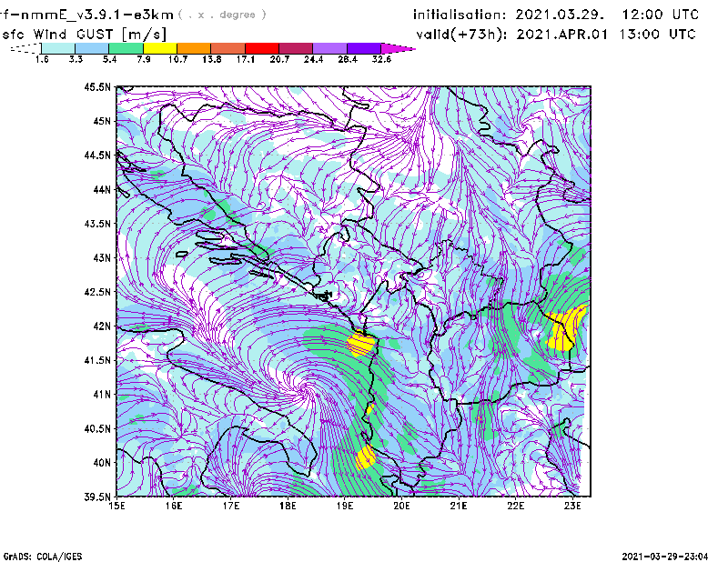Screen dimensions: 728x562
Task: Select the orange color bar segment
Action: click(193, 48)
